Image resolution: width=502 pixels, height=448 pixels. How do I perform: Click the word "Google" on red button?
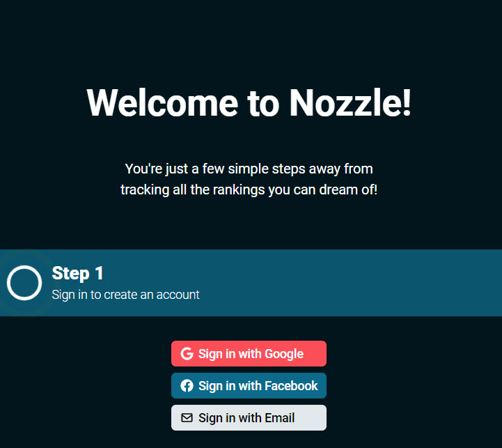284,354
